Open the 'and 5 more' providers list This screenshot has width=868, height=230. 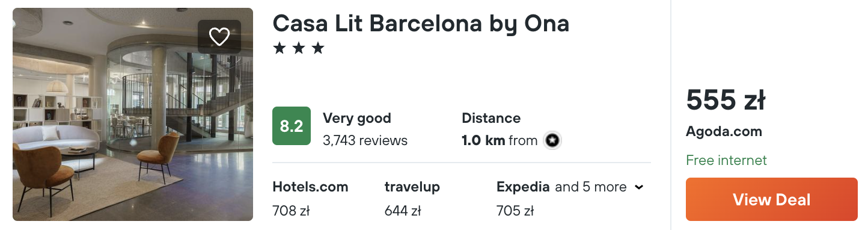coord(591,187)
